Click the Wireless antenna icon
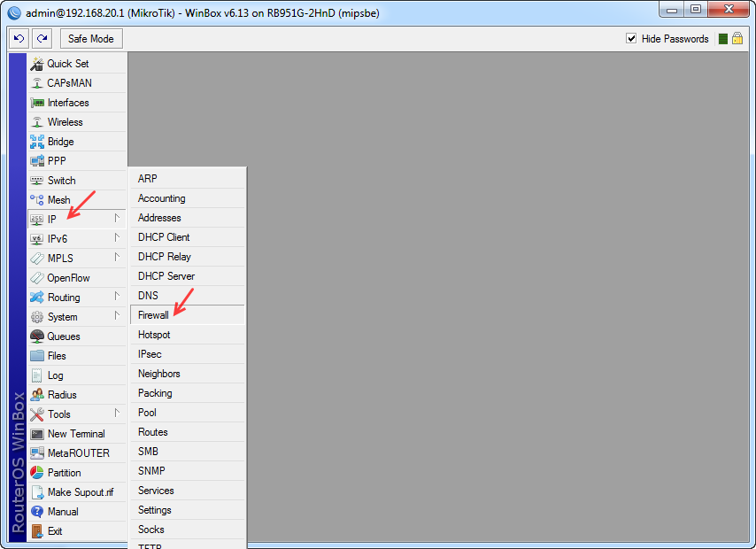Image resolution: width=756 pixels, height=549 pixels. point(37,122)
